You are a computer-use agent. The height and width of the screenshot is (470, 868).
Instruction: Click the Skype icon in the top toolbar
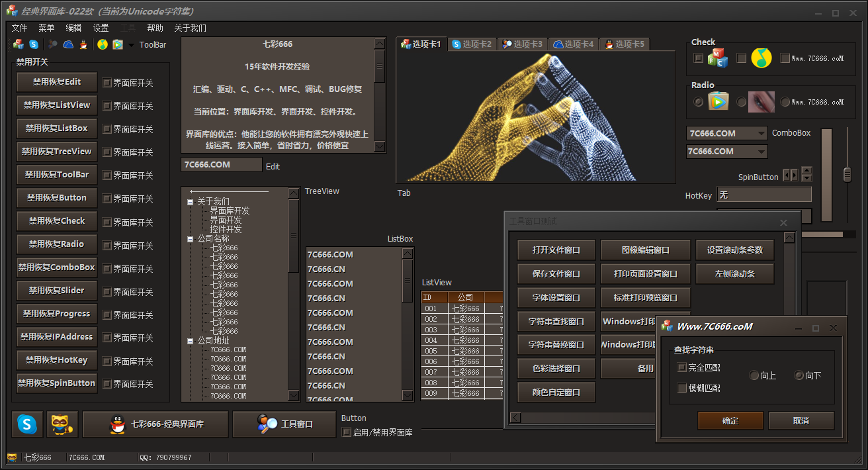tap(34, 44)
